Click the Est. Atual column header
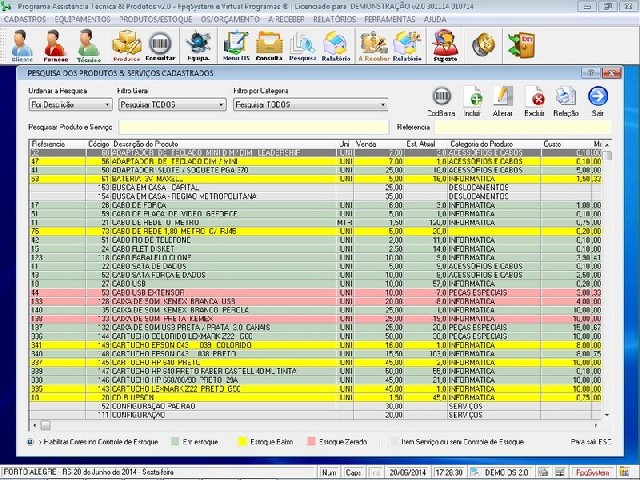Image resolution: width=640 pixels, height=480 pixels. tap(426, 144)
